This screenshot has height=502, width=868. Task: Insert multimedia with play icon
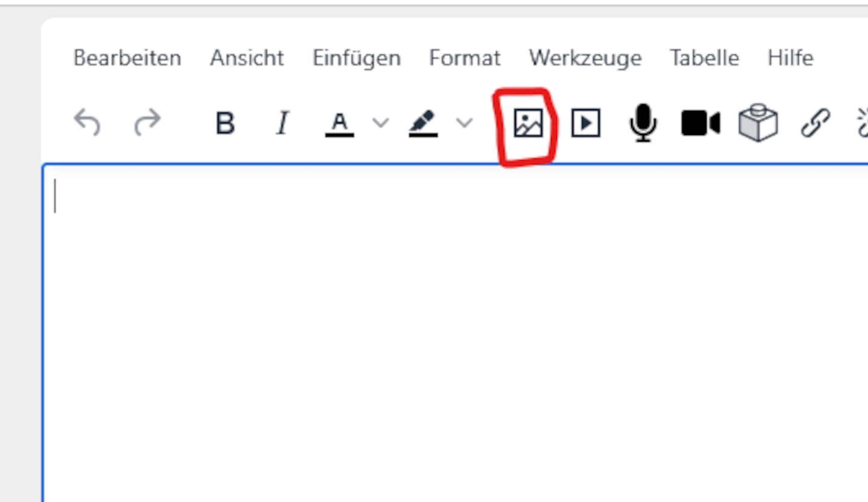pos(585,124)
